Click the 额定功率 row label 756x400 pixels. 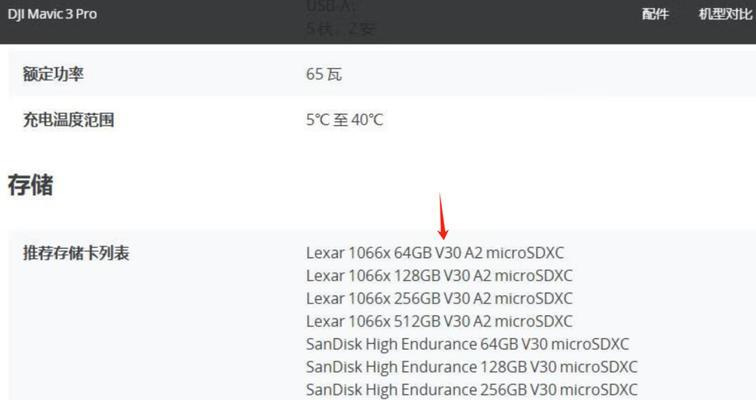point(54,74)
